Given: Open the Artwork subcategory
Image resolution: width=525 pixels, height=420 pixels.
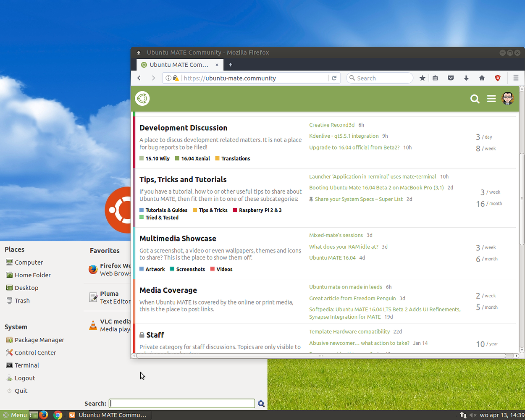Looking at the screenshot, I should [x=152, y=270].
